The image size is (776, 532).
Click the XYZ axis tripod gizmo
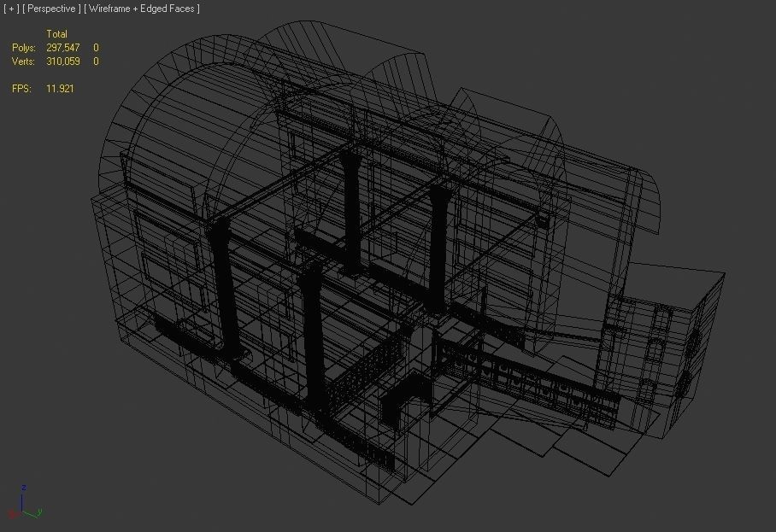[25, 502]
